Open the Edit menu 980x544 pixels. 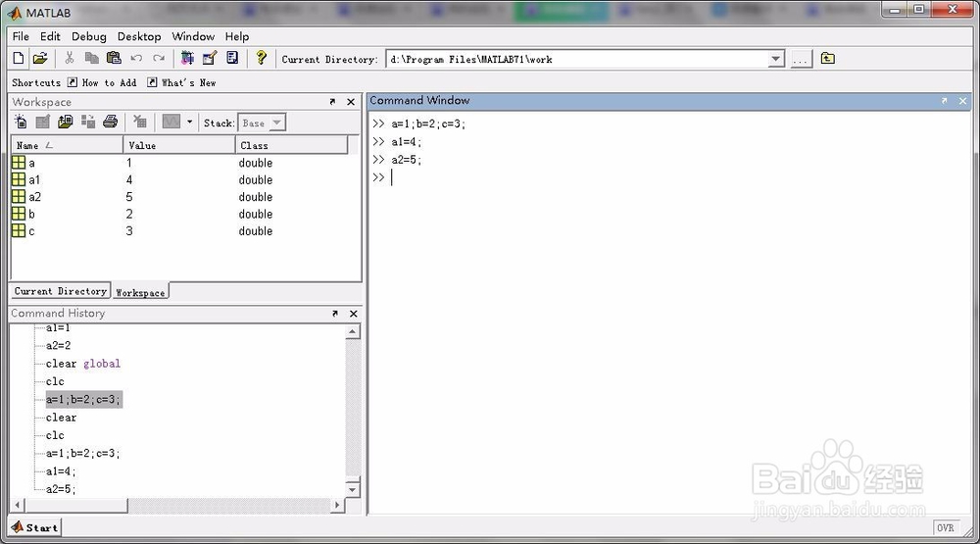(50, 36)
